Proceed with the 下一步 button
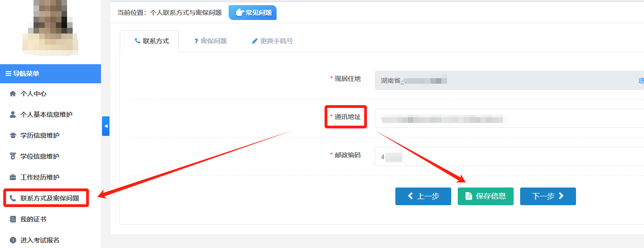The width and height of the screenshot is (644, 248). tap(548, 196)
